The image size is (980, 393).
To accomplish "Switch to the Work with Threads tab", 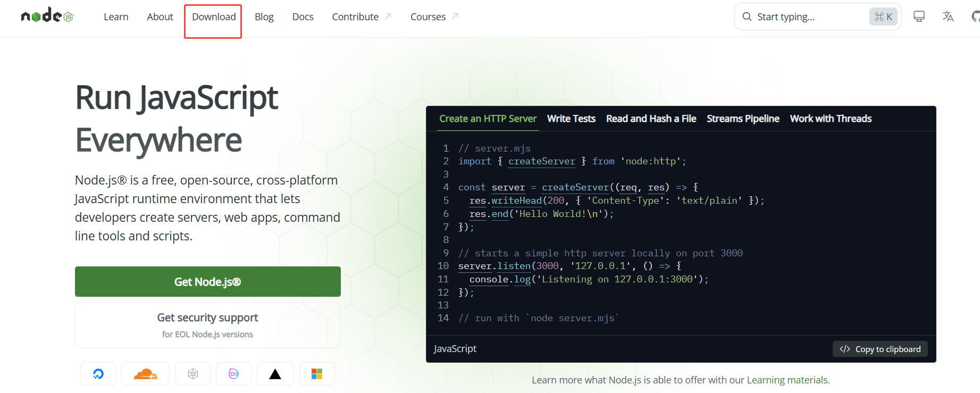I will click(831, 119).
